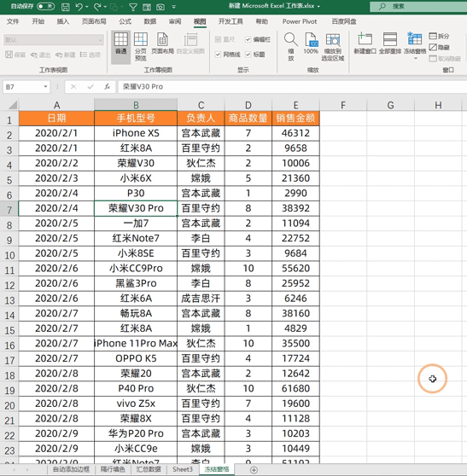Image resolution: width=467 pixels, height=476 pixels.
Task: Click cell iPhone XS
Action: [x=136, y=133]
